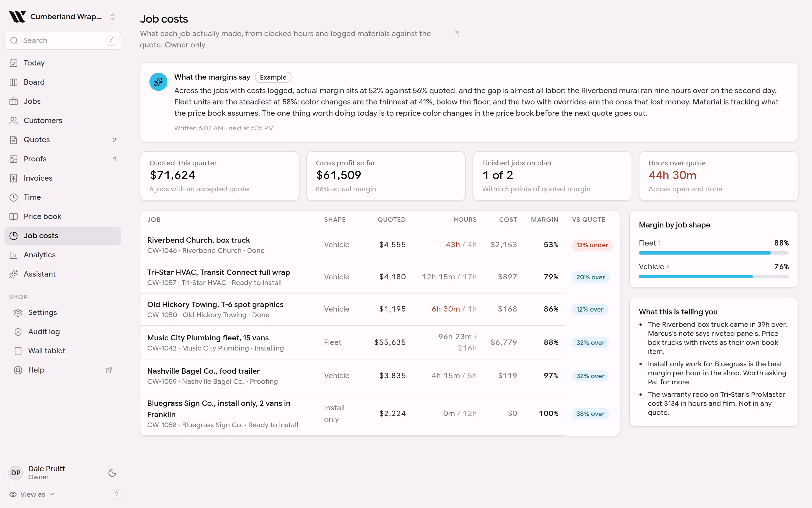The width and height of the screenshot is (812, 508).
Task: Open the Today page
Action: point(63,63)
